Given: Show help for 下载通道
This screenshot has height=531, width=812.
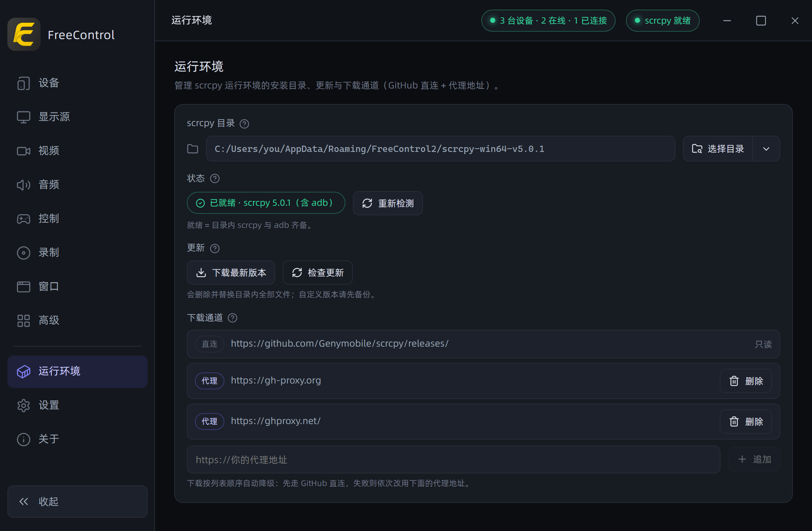Looking at the screenshot, I should (x=233, y=318).
